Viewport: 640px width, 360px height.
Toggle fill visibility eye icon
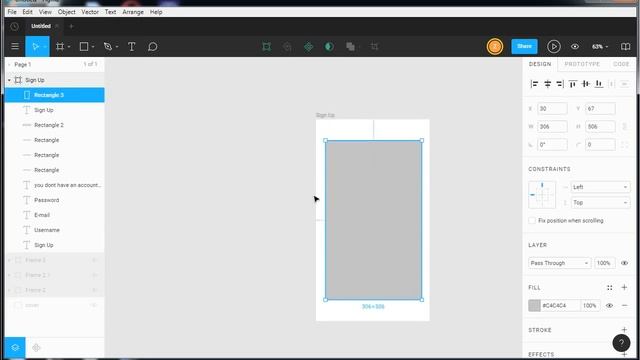click(x=609, y=305)
